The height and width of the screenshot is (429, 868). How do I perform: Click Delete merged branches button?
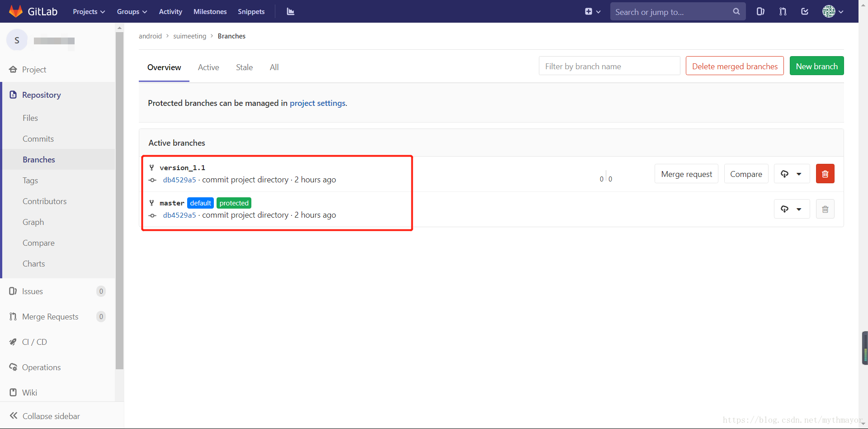[735, 66]
